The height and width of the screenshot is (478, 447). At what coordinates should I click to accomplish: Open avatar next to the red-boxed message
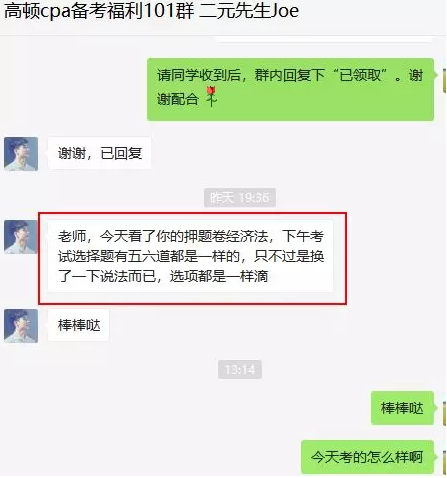click(21, 237)
